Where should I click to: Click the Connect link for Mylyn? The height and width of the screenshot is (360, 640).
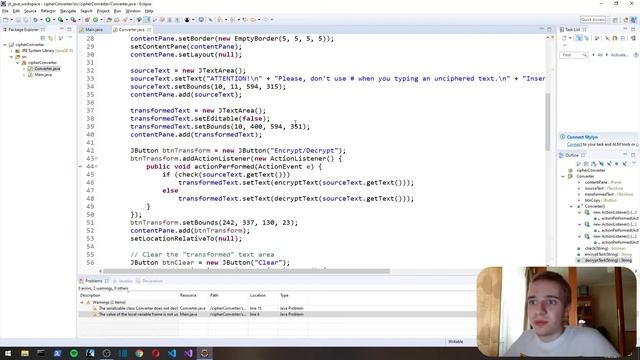click(x=574, y=144)
